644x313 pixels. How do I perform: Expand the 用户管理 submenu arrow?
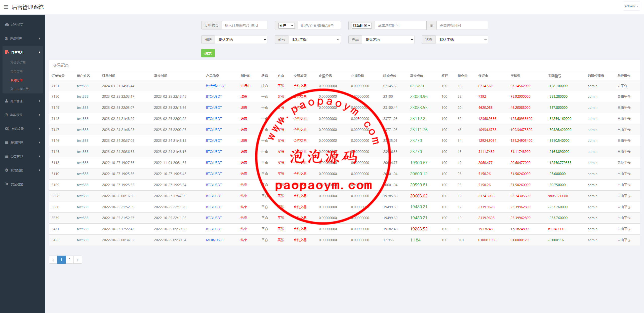pos(40,101)
